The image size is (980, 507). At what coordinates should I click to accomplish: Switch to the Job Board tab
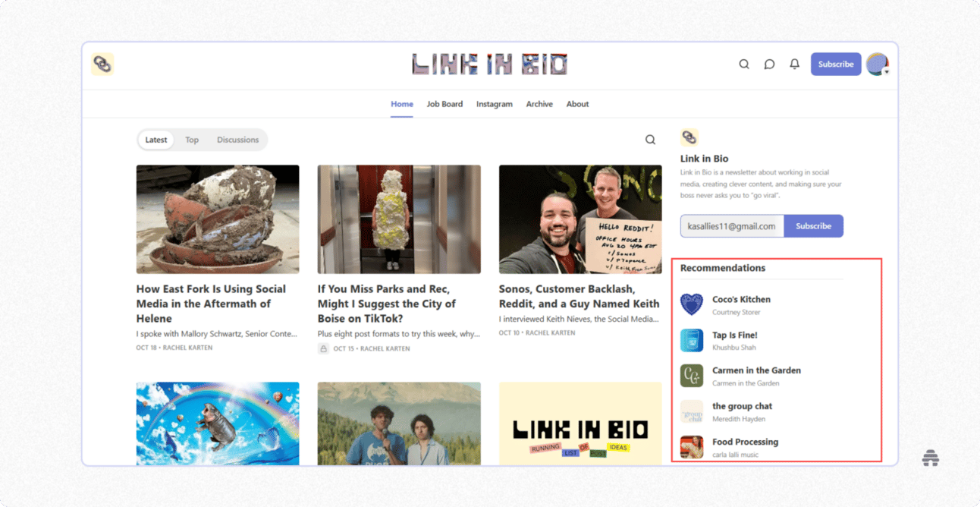click(444, 104)
